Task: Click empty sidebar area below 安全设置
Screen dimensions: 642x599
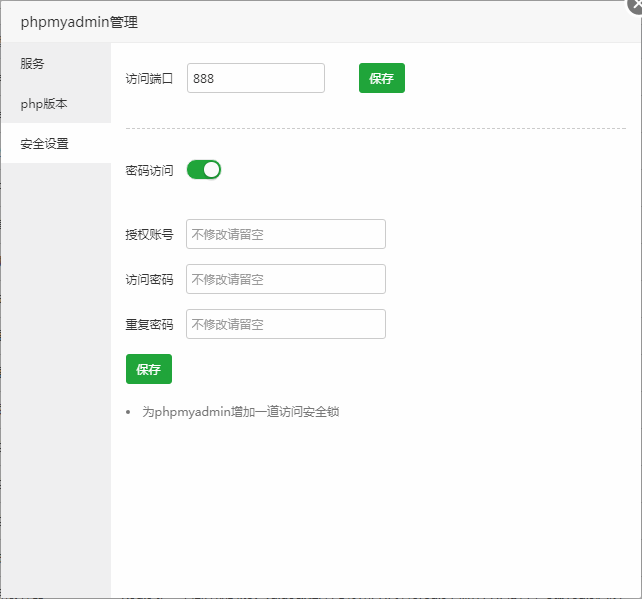Action: pyautogui.click(x=55, y=380)
